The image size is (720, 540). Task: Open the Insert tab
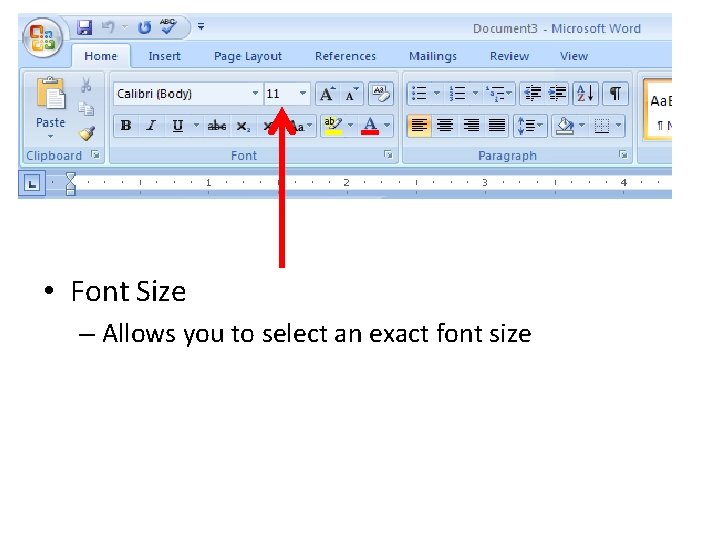164,56
